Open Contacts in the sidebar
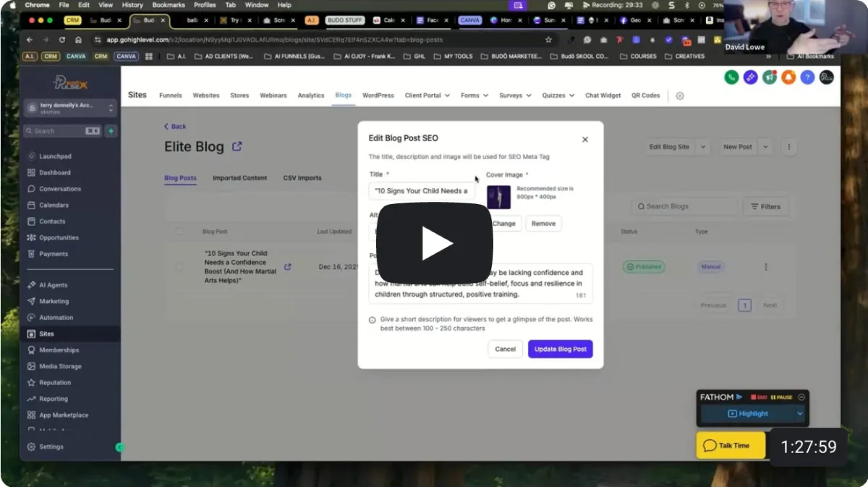 pyautogui.click(x=52, y=221)
